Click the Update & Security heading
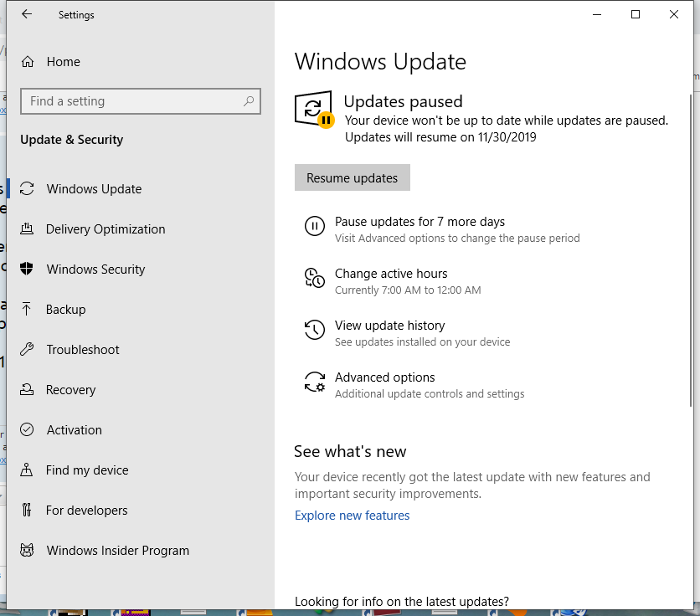 [x=71, y=140]
